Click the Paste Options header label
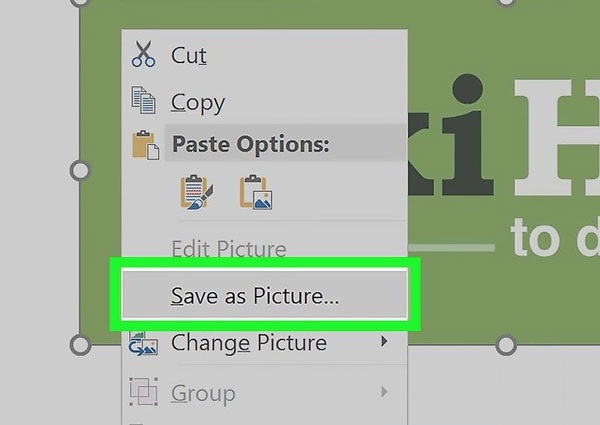This screenshot has height=425, width=600. click(x=250, y=144)
